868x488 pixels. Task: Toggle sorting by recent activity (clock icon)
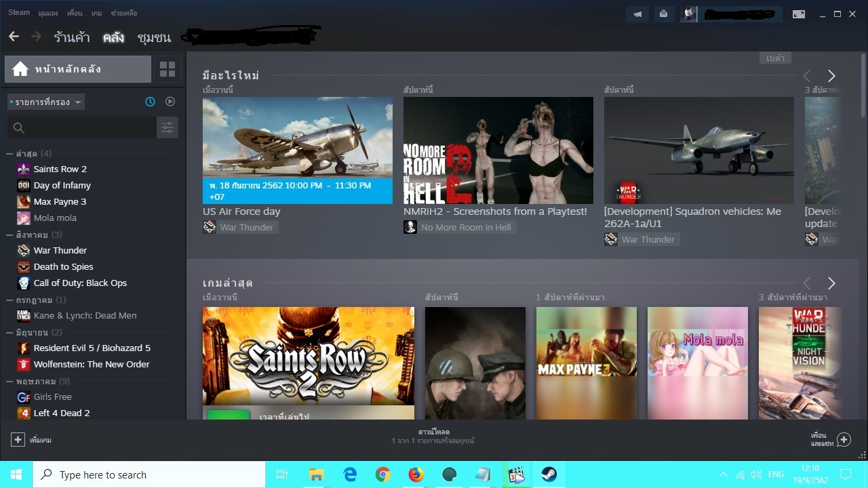click(x=151, y=102)
